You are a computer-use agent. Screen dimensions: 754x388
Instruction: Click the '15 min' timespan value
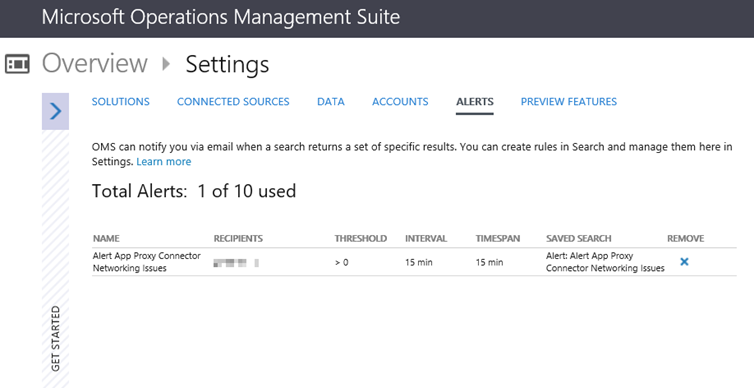490,263
